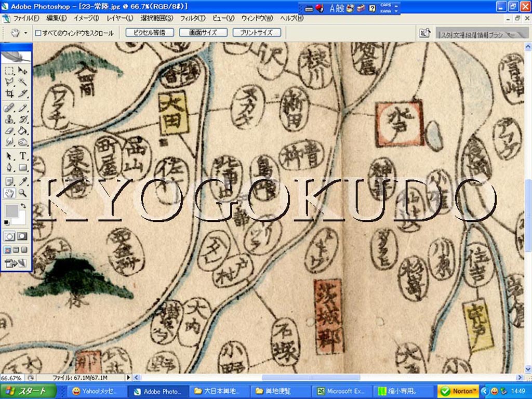Set Standard Screen Mode
This screenshot has height=399, width=532.
[x=7, y=250]
